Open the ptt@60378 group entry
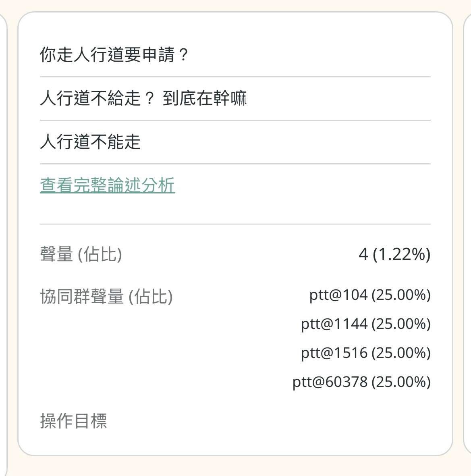Image resolution: width=471 pixels, height=476 pixels. click(361, 382)
